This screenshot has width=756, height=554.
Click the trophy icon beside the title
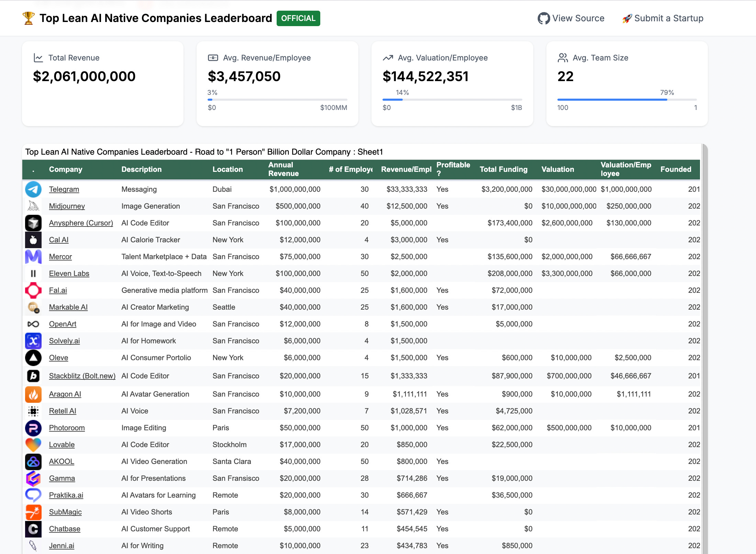tap(29, 18)
